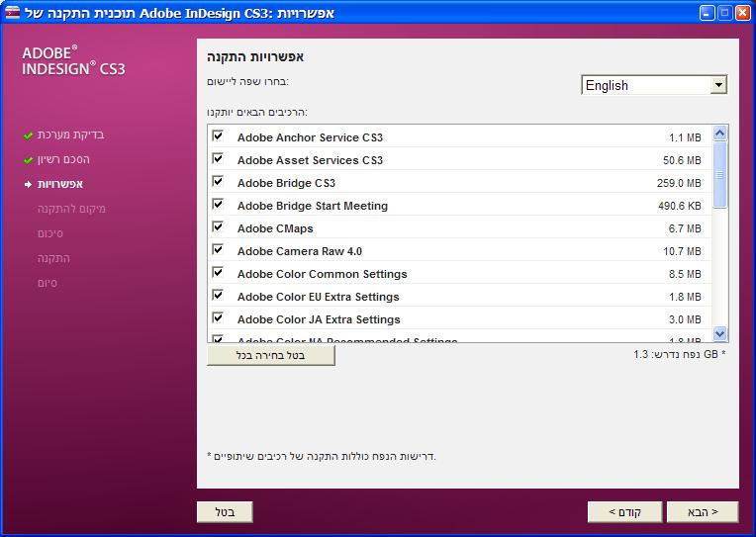This screenshot has height=537, width=756.
Task: Open the English language dropdown
Action: point(654,85)
